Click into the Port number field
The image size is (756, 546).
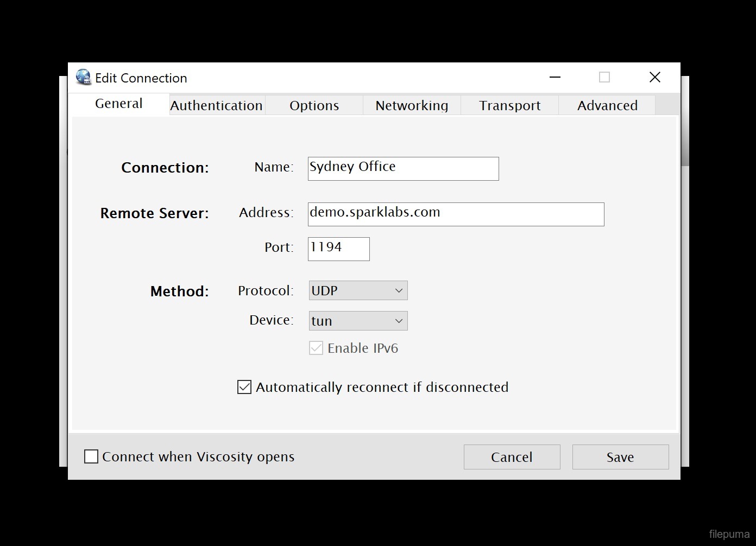coord(338,249)
